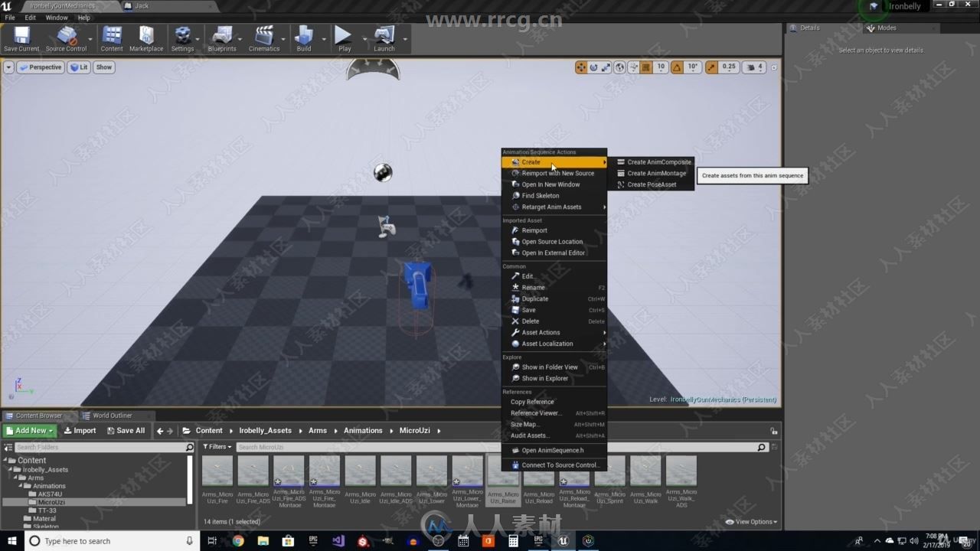Maximize or restore the viewport icon

pyautogui.click(x=773, y=67)
